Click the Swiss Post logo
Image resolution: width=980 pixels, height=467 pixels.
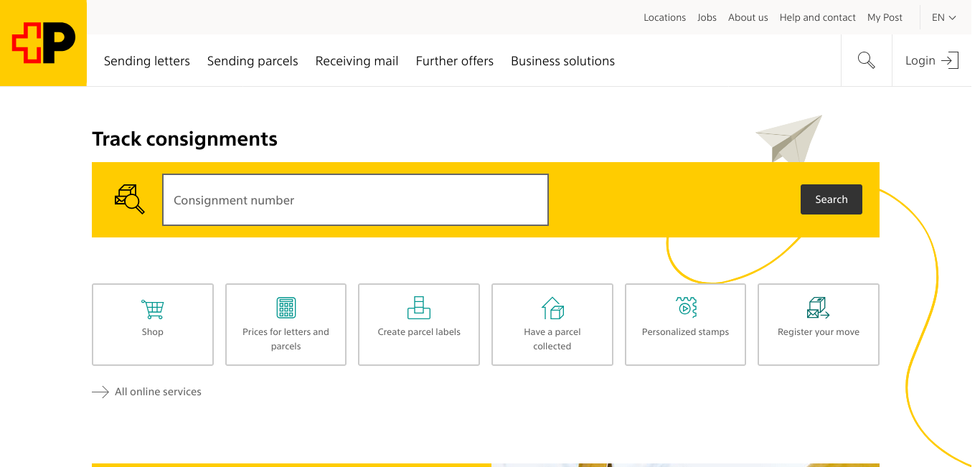click(43, 43)
